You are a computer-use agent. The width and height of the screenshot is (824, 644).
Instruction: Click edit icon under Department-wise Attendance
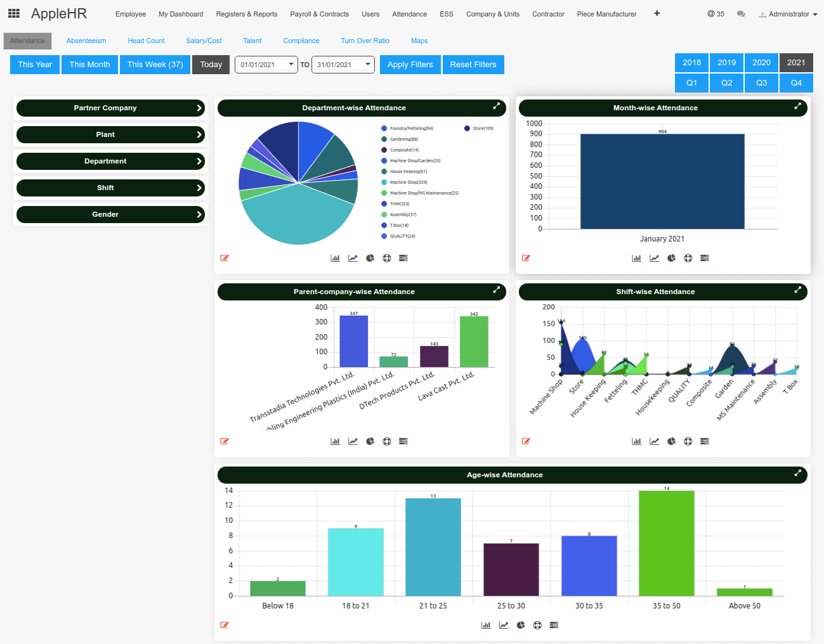pos(225,258)
